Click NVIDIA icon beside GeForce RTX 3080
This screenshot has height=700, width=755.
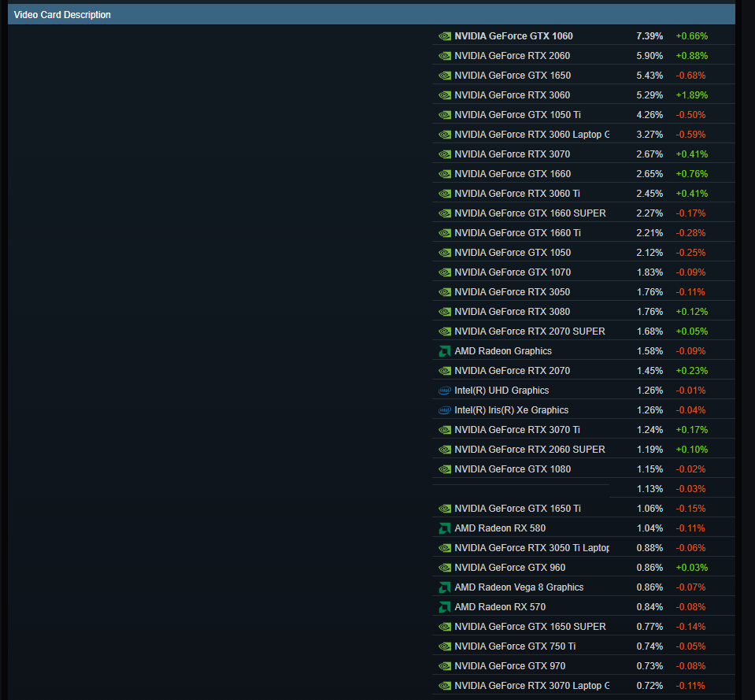[445, 312]
